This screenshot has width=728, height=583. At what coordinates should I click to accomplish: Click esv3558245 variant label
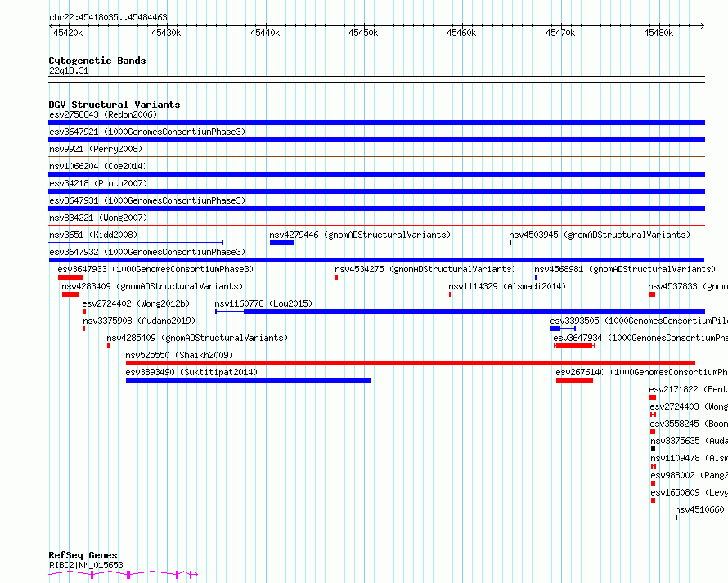click(x=689, y=424)
